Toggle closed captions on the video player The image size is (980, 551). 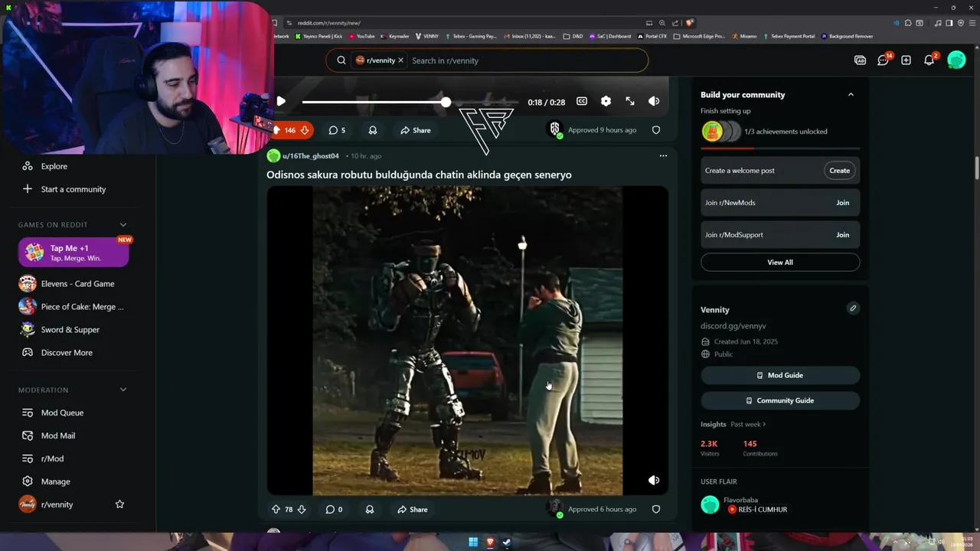(582, 101)
